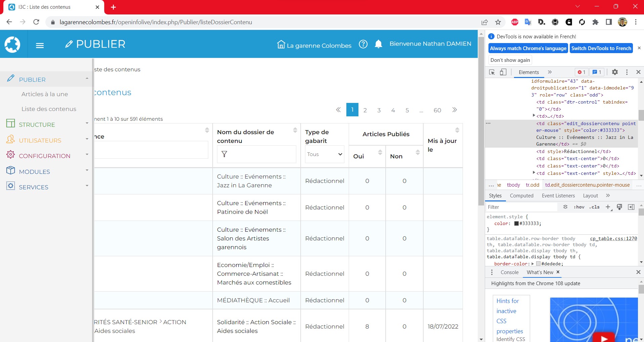Click the La garenne Colombes home icon
Screen dimensions: 644x342
[281, 44]
